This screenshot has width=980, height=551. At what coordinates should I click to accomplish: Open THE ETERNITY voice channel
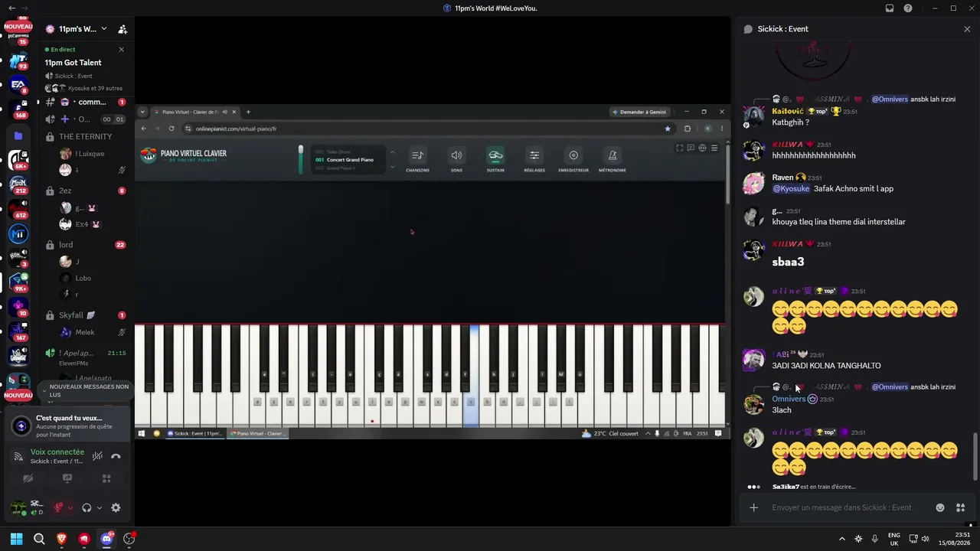click(85, 136)
